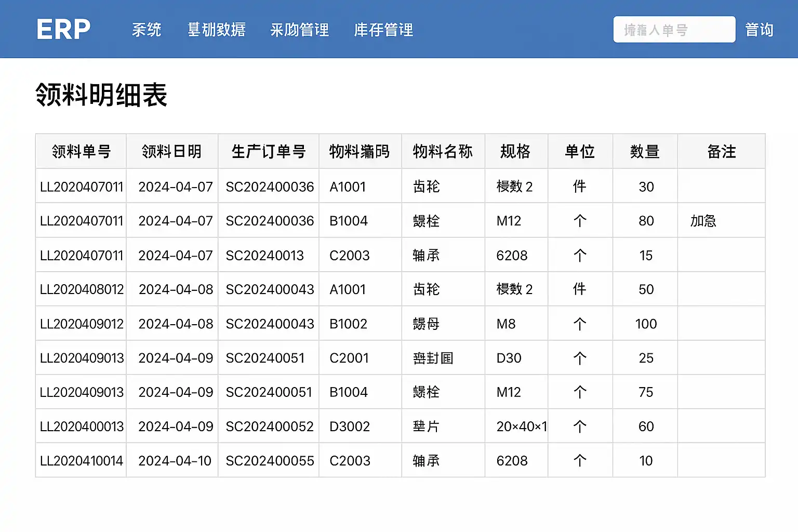This screenshot has height=532, width=798.
Task: Select the quantity 100 cell
Action: pos(646,324)
